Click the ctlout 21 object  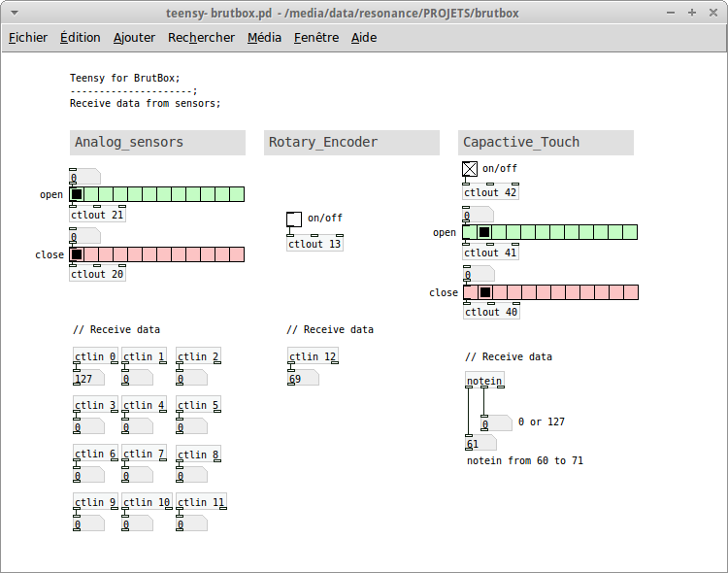click(97, 215)
